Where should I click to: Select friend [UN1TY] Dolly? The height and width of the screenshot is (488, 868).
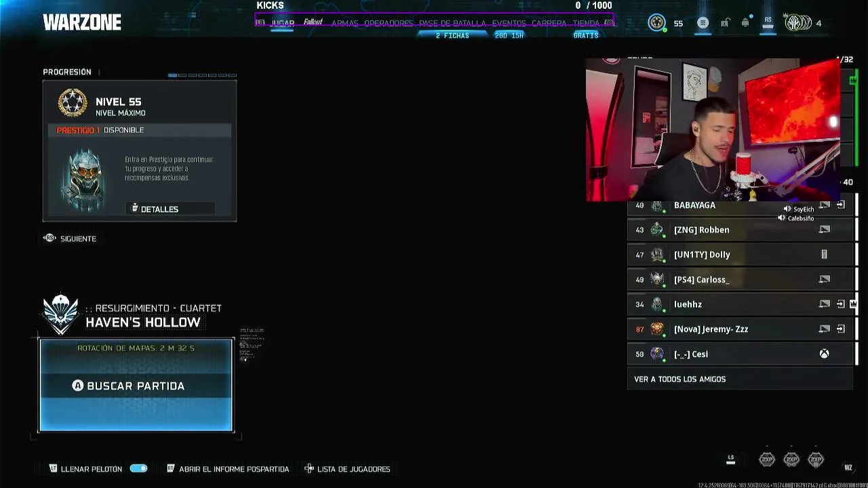tap(740, 255)
